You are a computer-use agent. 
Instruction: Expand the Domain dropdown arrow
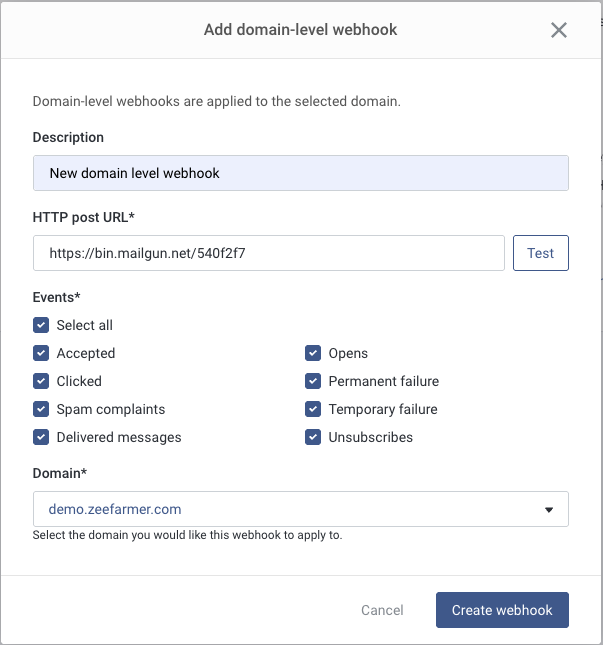tap(549, 509)
